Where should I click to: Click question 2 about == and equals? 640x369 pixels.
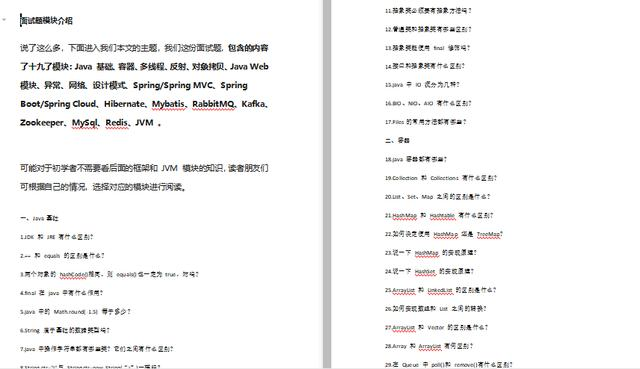(62, 256)
